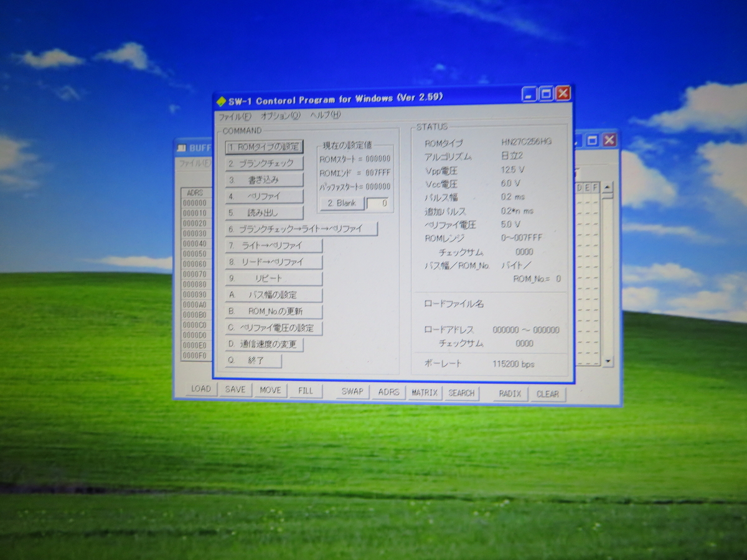Open the オプション(O) menu

coord(280,115)
